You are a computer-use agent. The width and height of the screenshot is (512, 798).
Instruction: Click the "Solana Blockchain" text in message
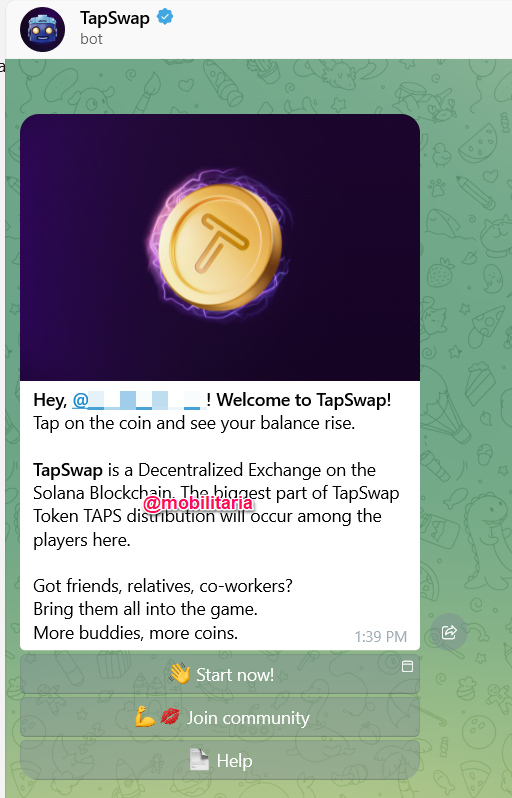click(x=103, y=493)
